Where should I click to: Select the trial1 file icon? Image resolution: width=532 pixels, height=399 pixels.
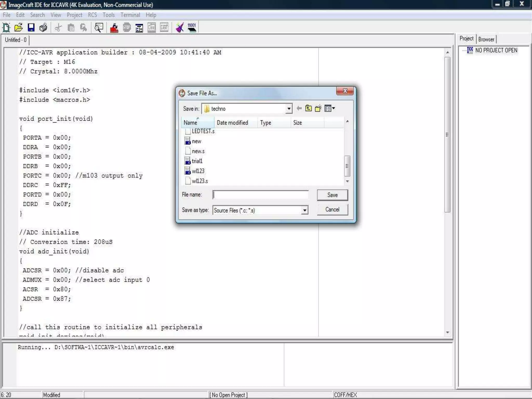tap(188, 161)
